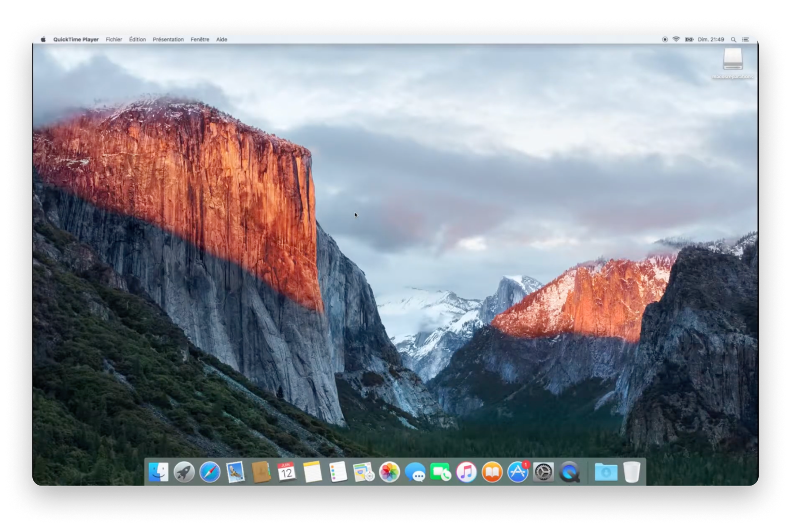788x532 pixels.
Task: Open Messages blue bubble in Dock
Action: (x=415, y=472)
